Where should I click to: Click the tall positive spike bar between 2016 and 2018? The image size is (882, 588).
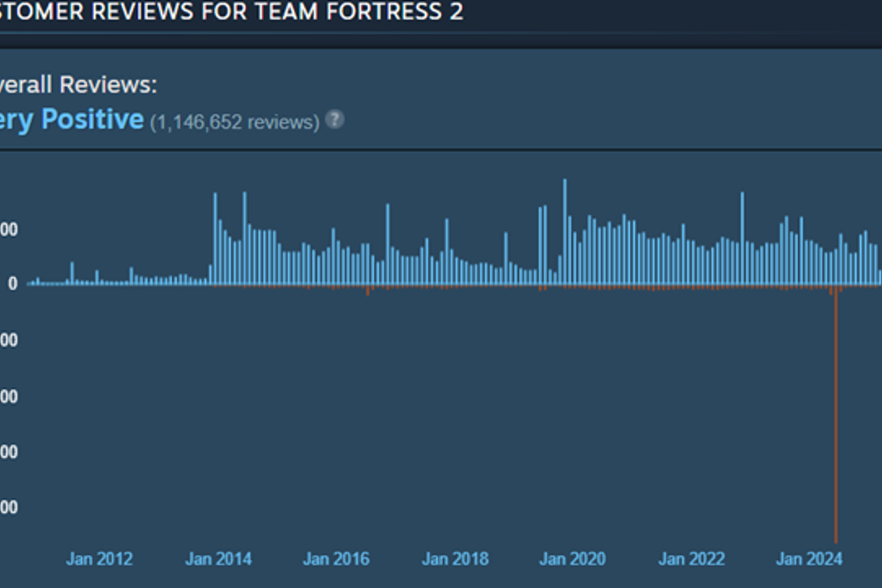click(x=387, y=244)
